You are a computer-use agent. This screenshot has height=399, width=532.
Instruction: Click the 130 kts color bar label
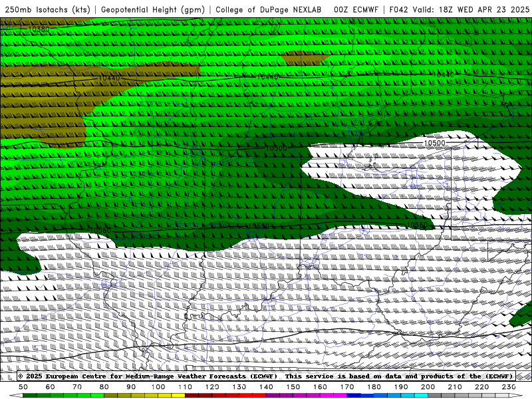pyautogui.click(x=239, y=387)
